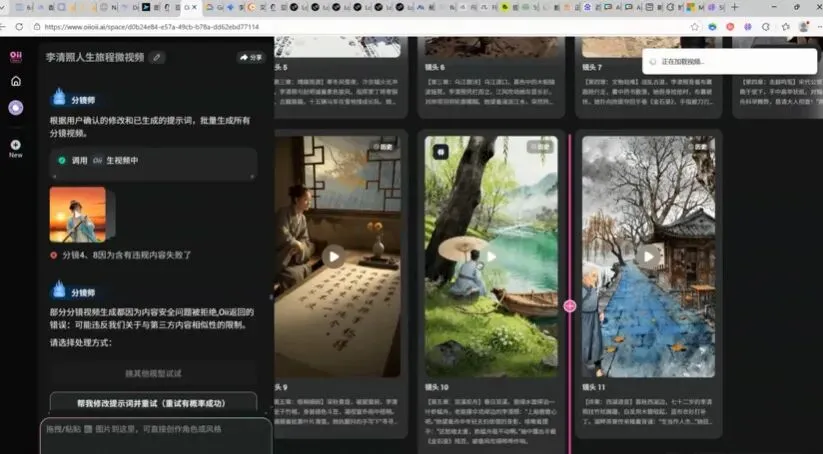This screenshot has width=823, height=454.
Task: Switch to the terminal-icon browser tab
Action: (146, 7)
